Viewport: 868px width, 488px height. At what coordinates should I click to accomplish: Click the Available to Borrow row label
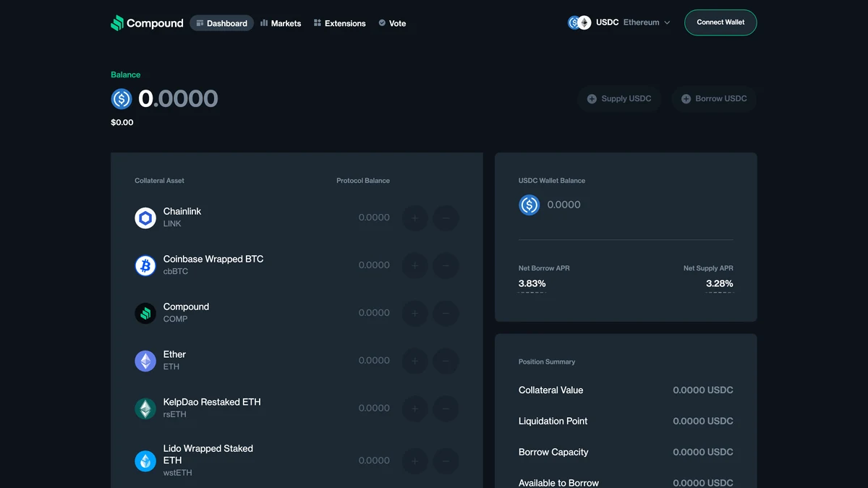(x=559, y=482)
